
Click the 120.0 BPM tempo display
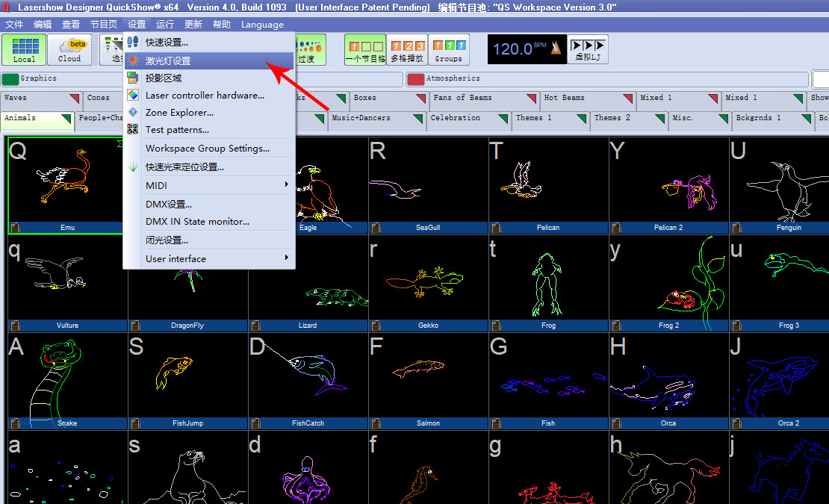pos(527,49)
